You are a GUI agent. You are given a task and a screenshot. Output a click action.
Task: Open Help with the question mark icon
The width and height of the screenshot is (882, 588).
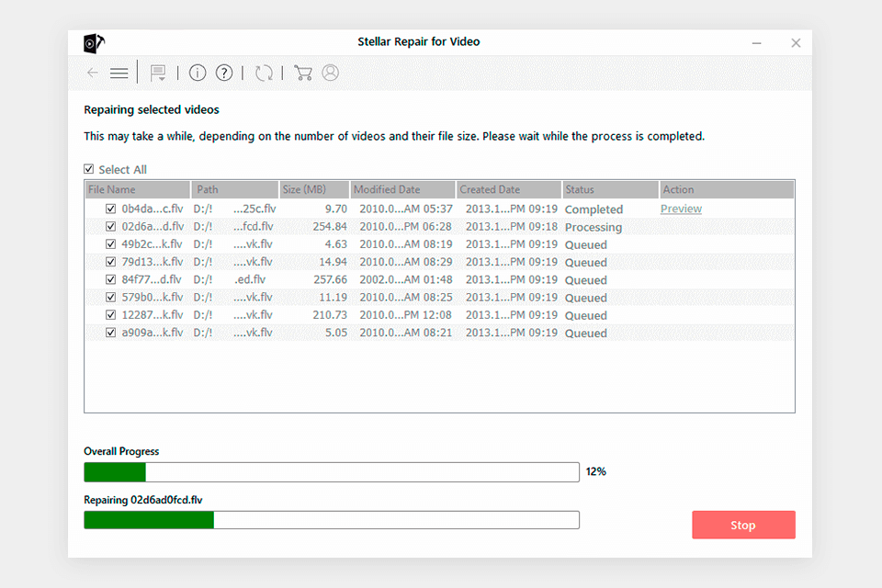(x=224, y=73)
